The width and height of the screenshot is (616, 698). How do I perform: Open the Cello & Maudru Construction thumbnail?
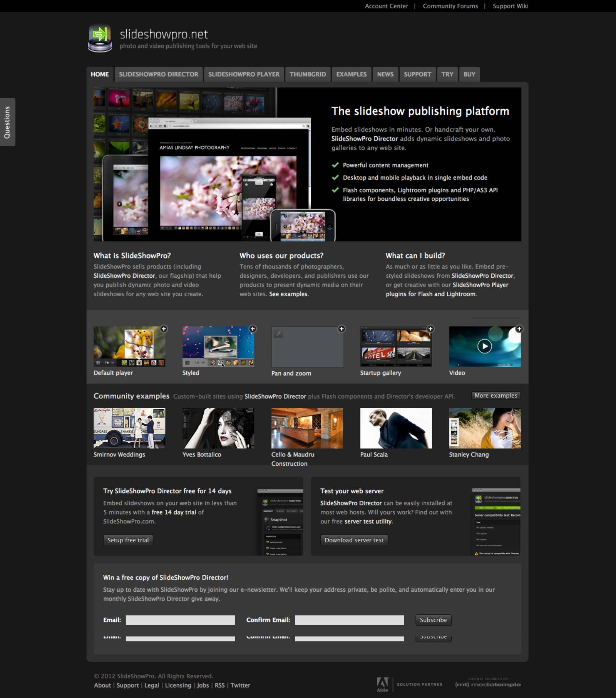(x=307, y=428)
